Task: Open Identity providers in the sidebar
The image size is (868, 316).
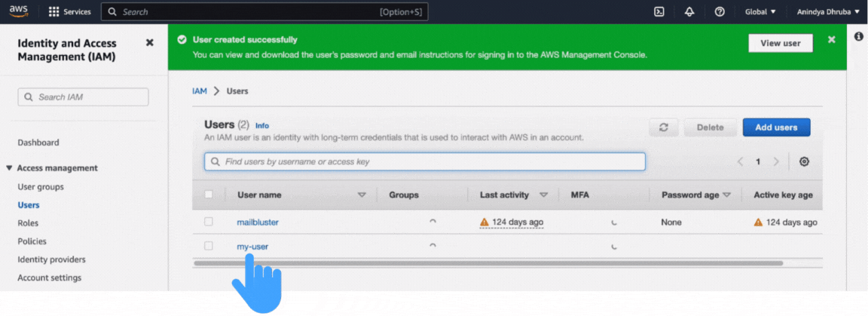Action: (x=51, y=259)
